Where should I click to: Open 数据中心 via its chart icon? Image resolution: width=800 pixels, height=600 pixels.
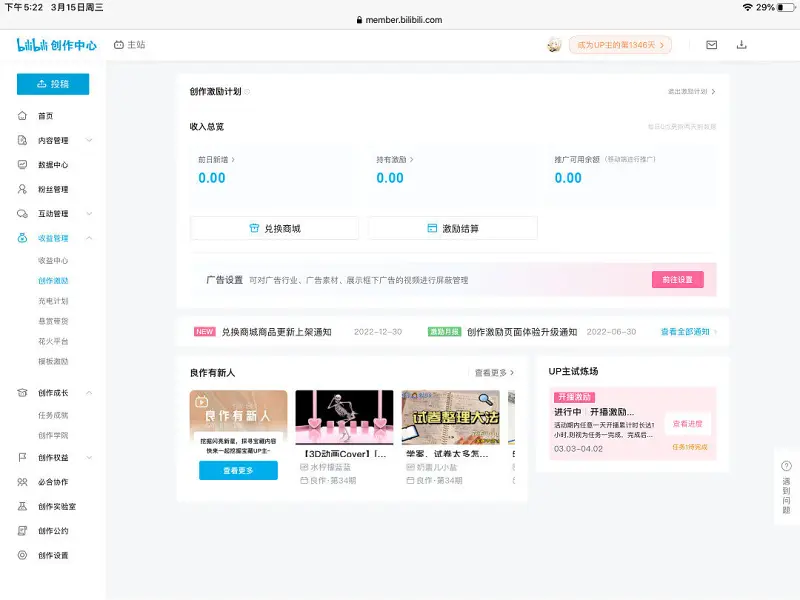(x=22, y=164)
